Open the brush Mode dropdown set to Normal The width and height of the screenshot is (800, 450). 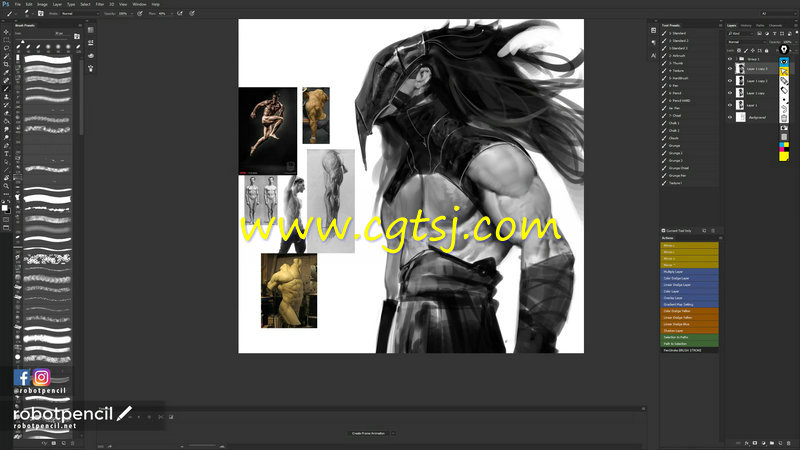80,13
